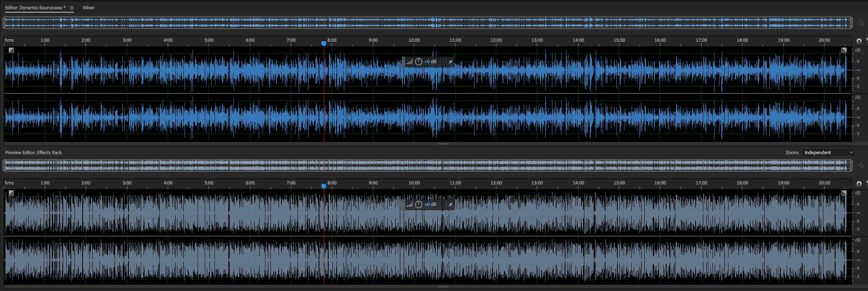Screen dimensions: 868x291
Task: Click the 12:00 mark on preview editor ruler
Action: pyautogui.click(x=496, y=183)
